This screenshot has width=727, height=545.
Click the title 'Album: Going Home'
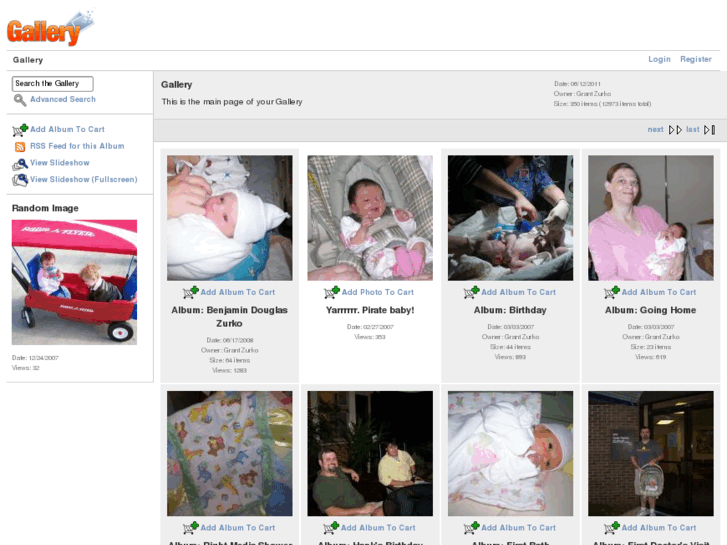click(x=650, y=310)
